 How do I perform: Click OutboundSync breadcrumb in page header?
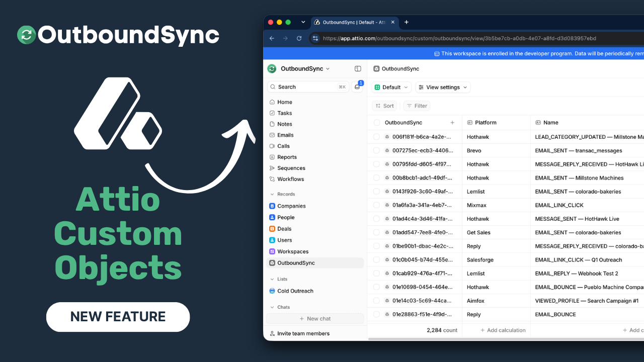coord(396,69)
